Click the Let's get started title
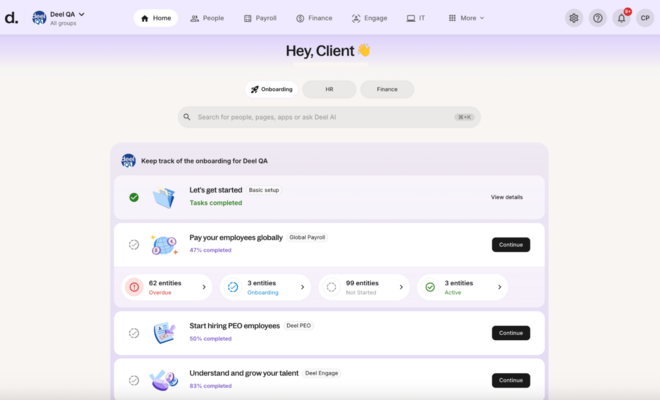The image size is (660, 400). coord(216,190)
